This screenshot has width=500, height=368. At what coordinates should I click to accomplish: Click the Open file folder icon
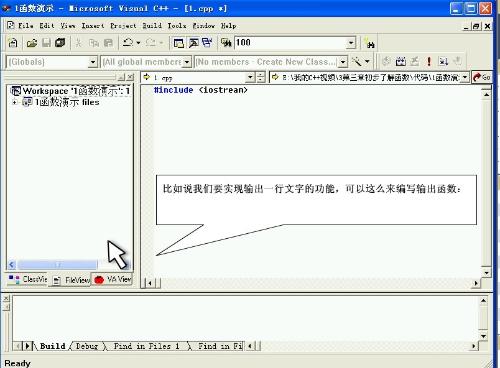32,43
